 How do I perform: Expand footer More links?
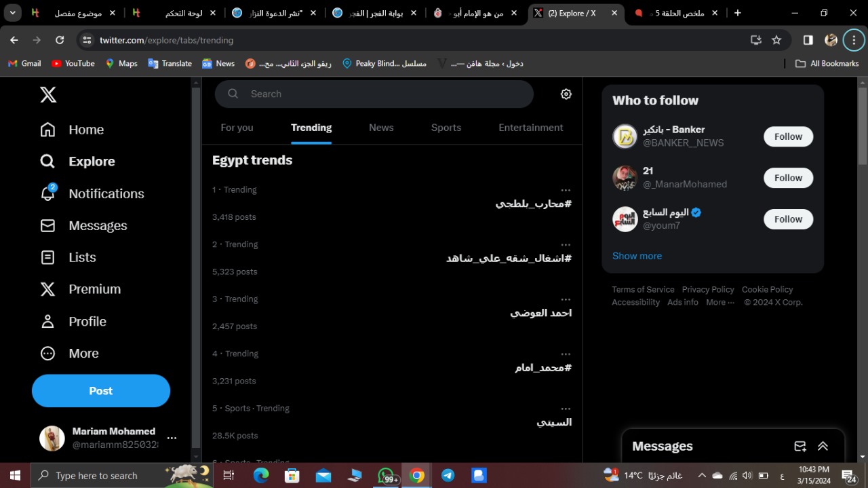tap(720, 303)
